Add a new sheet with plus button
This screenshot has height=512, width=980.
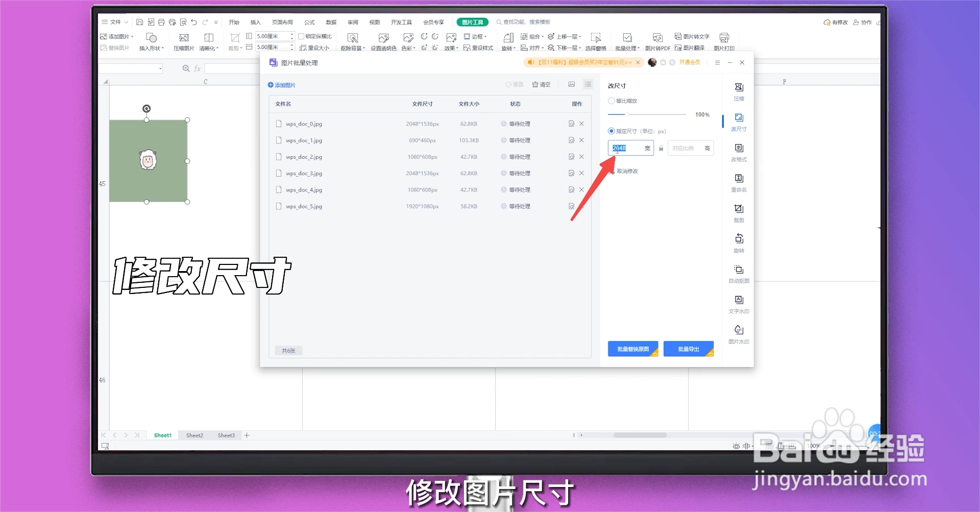click(247, 435)
